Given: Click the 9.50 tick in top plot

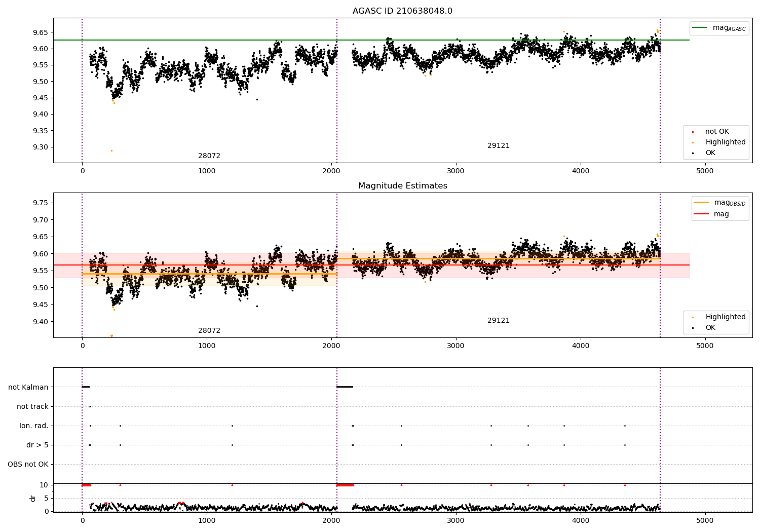Looking at the screenshot, I should (x=40, y=82).
